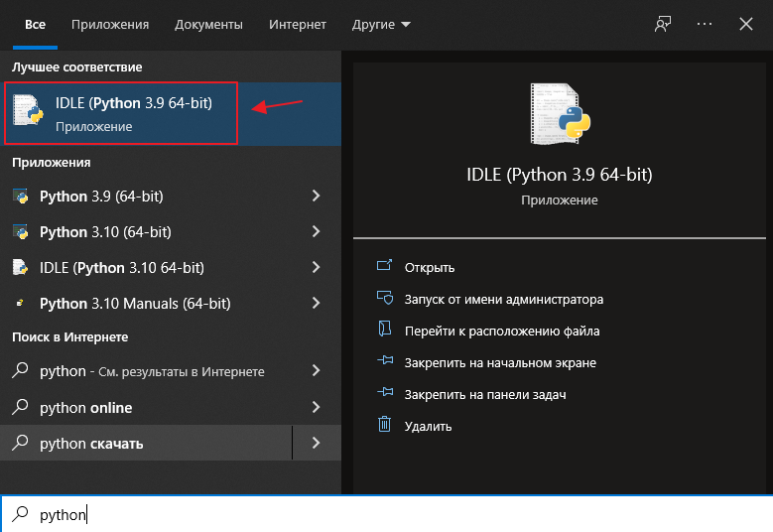Expand the Другие filter dropdown

(x=381, y=24)
